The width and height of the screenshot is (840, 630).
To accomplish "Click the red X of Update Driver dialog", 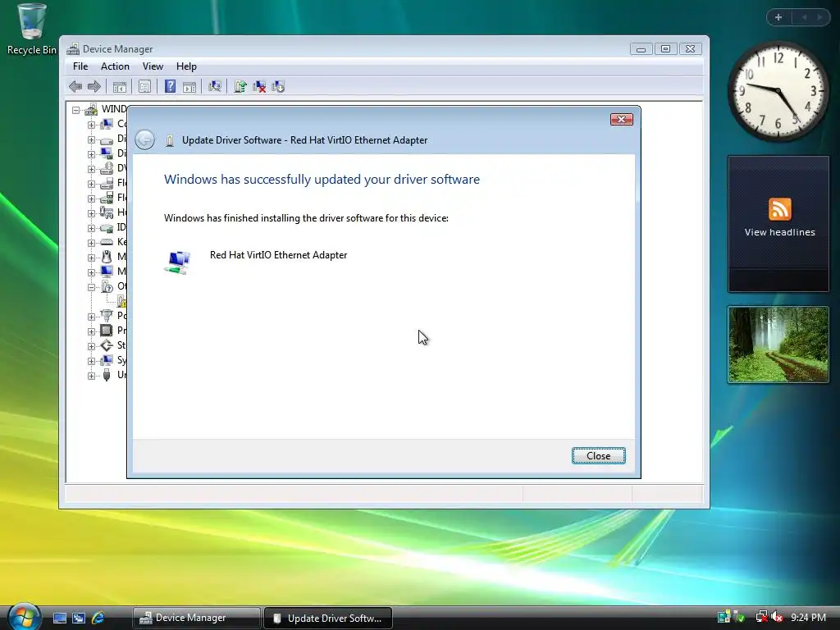I will [x=622, y=120].
